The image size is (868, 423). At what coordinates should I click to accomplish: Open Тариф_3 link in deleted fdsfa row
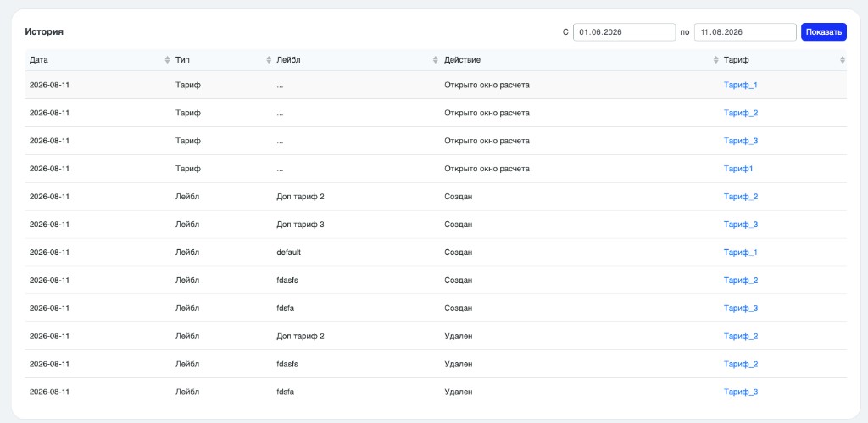coord(741,392)
